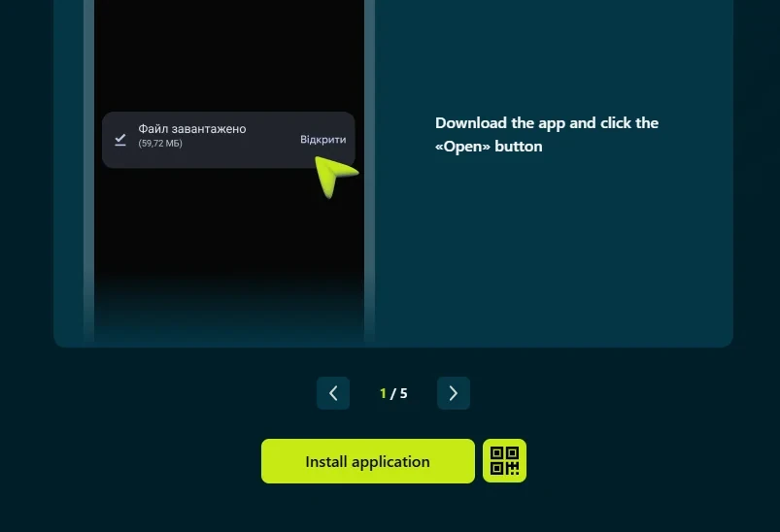Click the phone screenshot image

click(x=229, y=171)
